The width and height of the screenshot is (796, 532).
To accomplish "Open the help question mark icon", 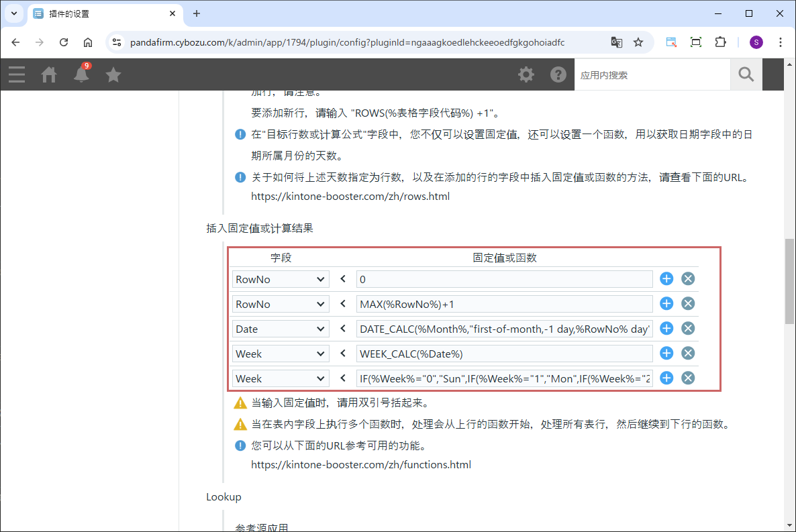I will pyautogui.click(x=558, y=74).
